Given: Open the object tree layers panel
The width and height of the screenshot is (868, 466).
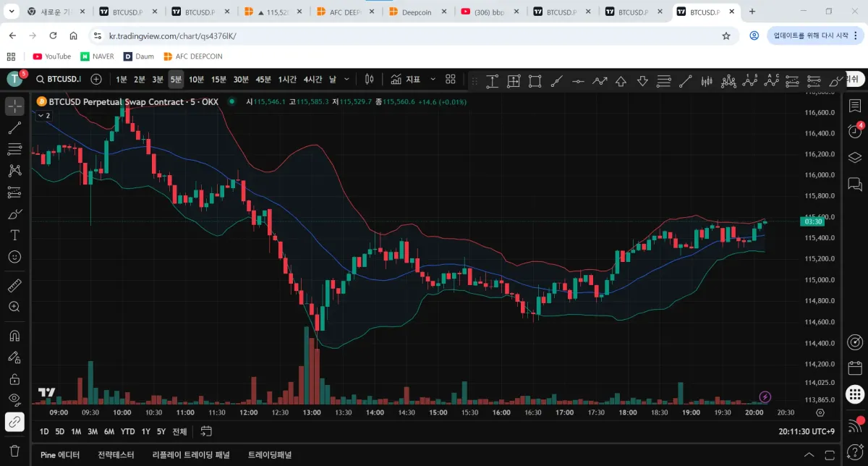Looking at the screenshot, I should [854, 158].
